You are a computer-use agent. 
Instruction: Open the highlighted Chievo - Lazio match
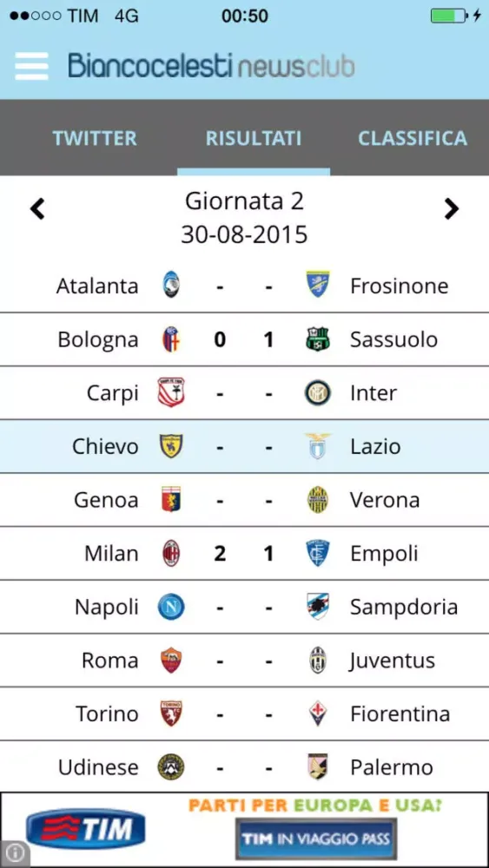pos(244,446)
